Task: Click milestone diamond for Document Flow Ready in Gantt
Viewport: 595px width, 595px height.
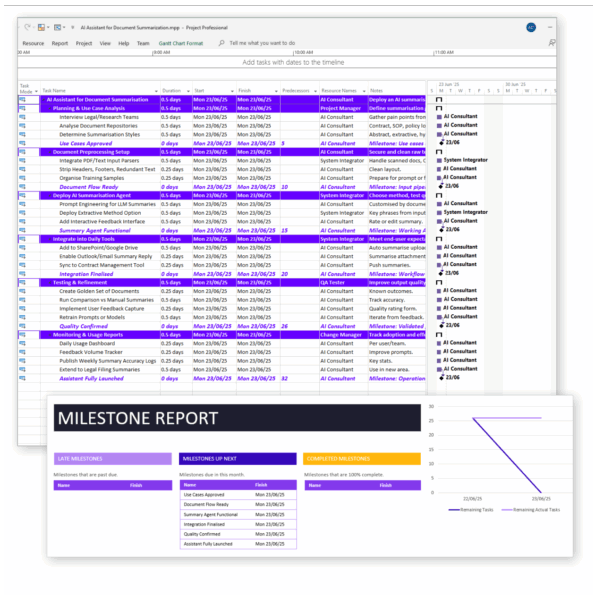Action: (x=441, y=186)
